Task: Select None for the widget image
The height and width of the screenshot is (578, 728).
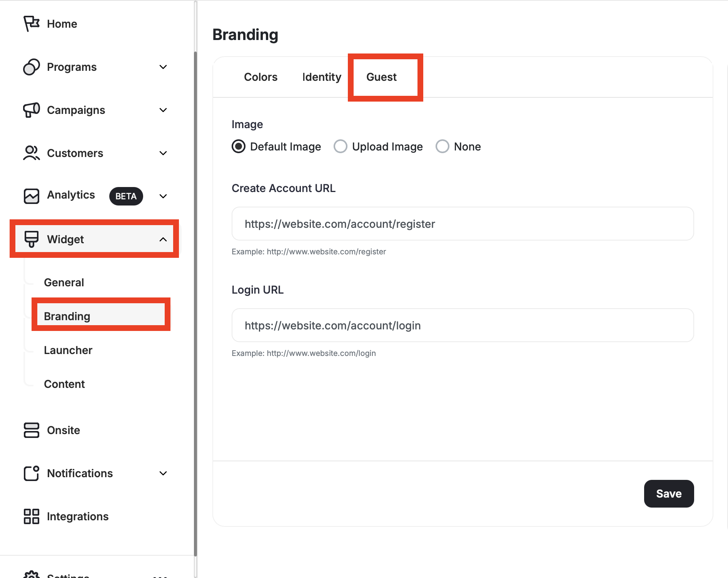Action: tap(442, 146)
